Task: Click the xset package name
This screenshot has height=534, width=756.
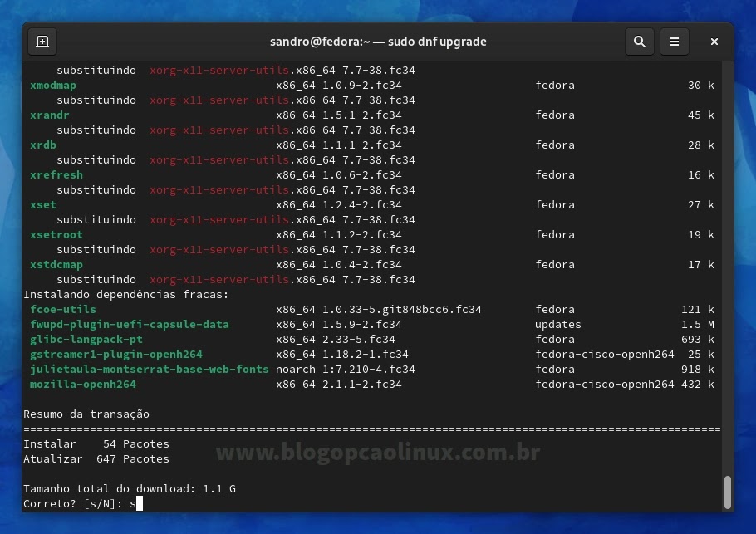Action: pos(43,205)
